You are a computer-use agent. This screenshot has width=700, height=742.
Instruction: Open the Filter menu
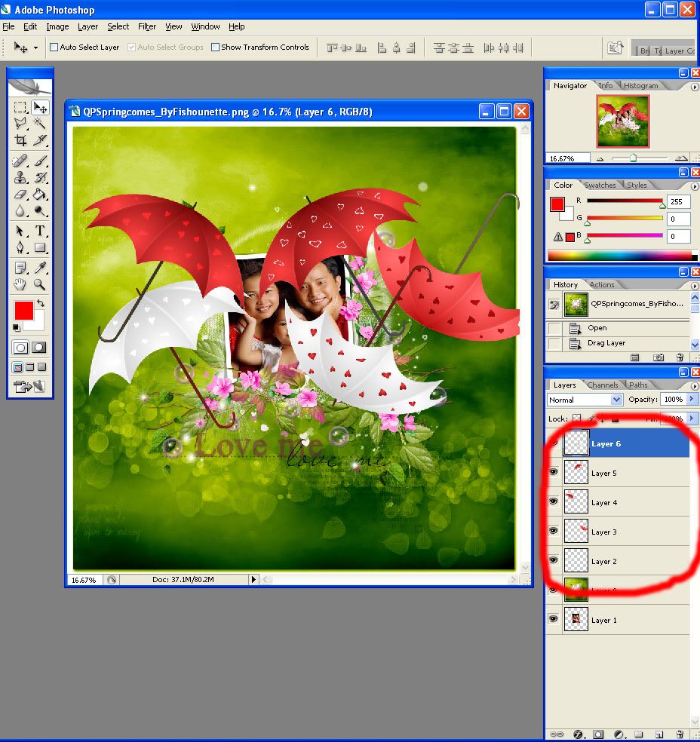(147, 26)
